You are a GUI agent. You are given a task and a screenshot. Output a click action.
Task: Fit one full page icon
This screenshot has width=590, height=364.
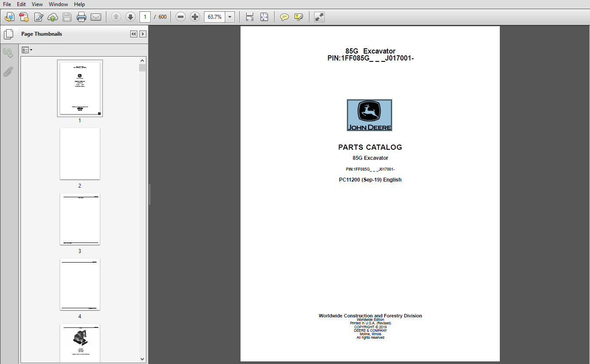264,17
